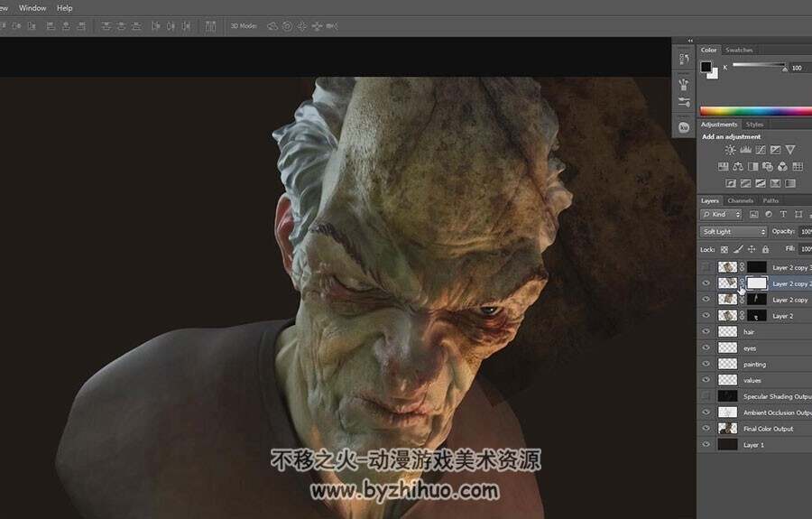
Task: Filter layers by type layers icon
Action: tap(783, 215)
